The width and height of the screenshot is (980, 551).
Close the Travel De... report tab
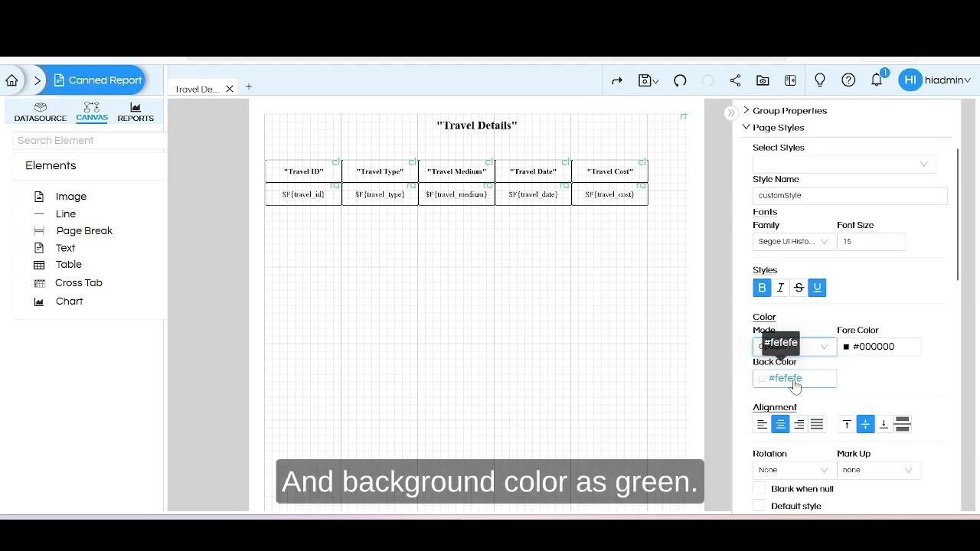pyautogui.click(x=229, y=89)
